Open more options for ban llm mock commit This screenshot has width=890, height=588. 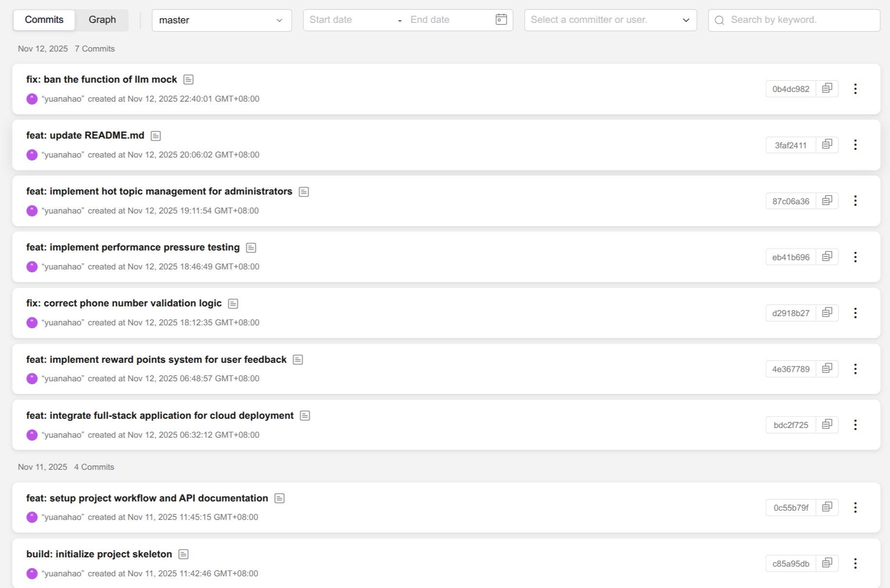(x=855, y=89)
